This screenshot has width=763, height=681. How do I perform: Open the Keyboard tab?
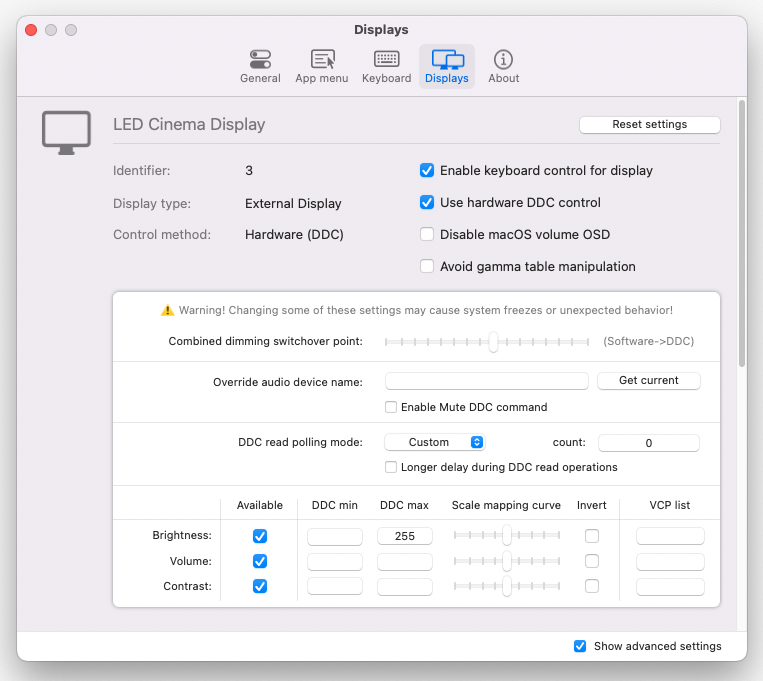(x=386, y=67)
